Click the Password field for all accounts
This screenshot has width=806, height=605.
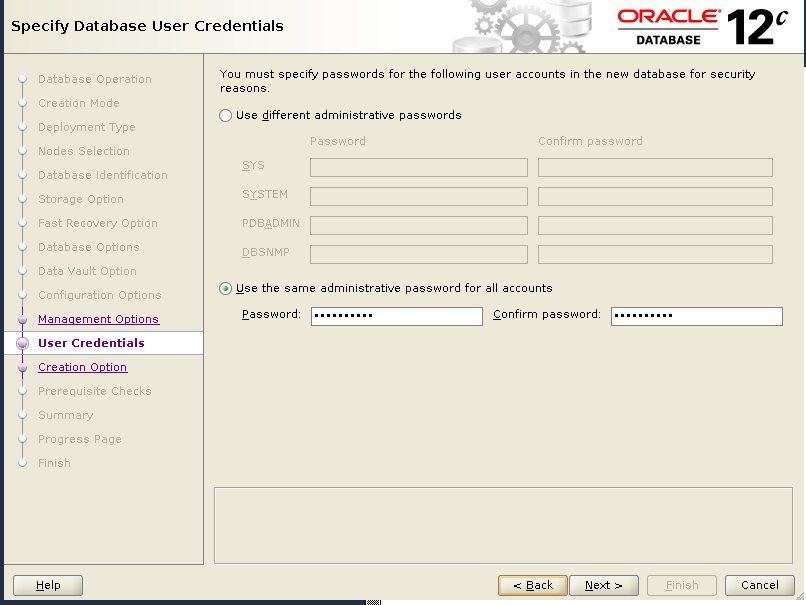(396, 316)
